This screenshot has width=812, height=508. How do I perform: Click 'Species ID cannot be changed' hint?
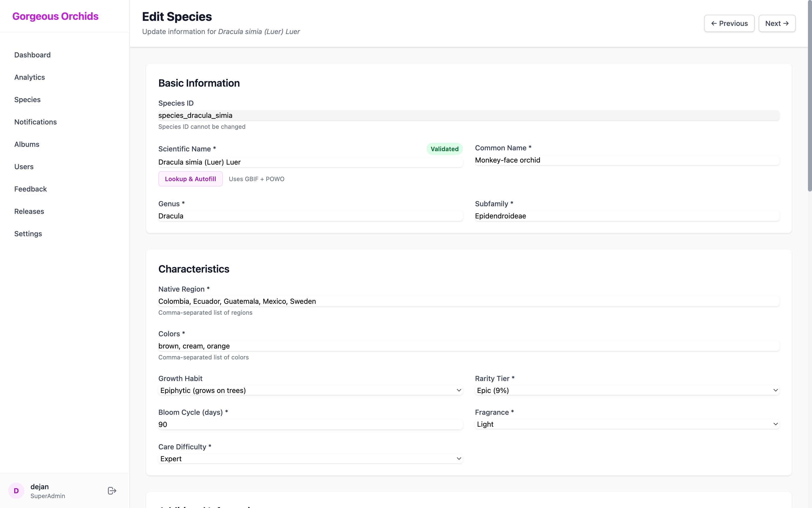(x=202, y=127)
